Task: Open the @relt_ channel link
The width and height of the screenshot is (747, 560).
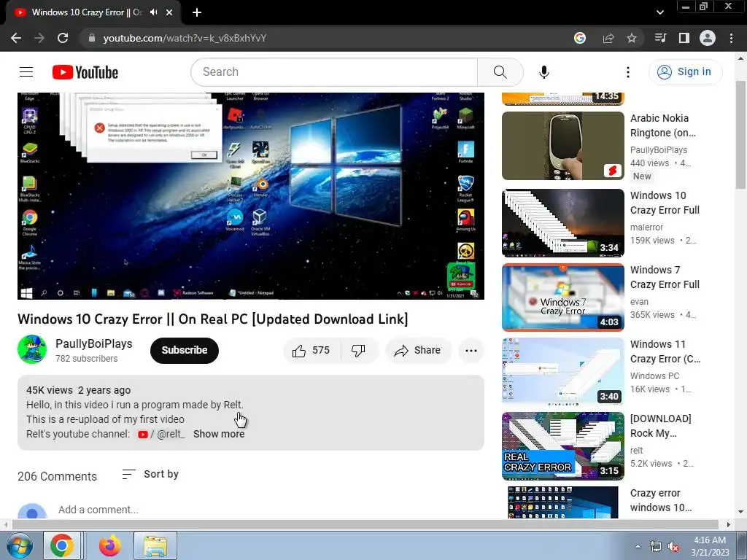Action: coord(161,434)
